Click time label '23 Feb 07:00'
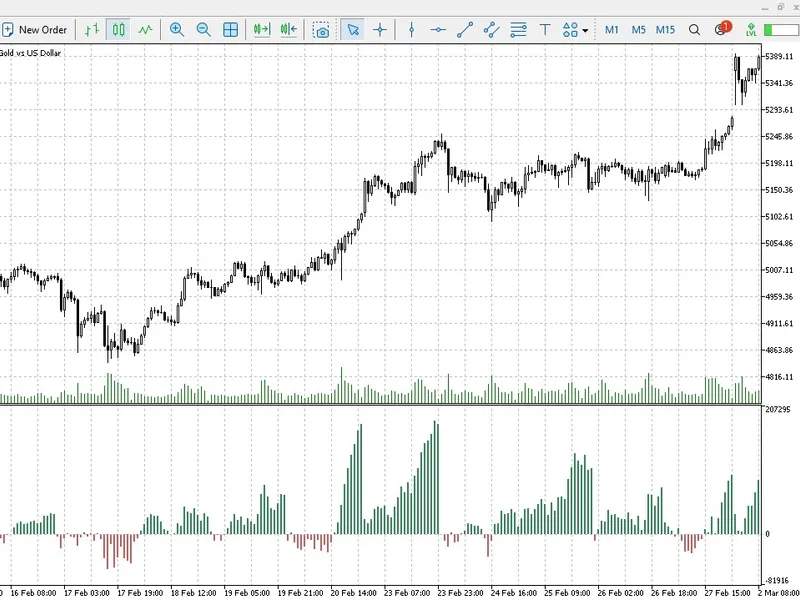This screenshot has height=600, width=800. 407,593
